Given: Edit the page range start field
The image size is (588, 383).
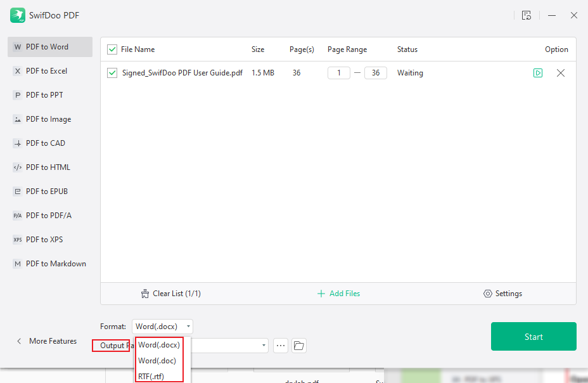Looking at the screenshot, I should pos(339,73).
